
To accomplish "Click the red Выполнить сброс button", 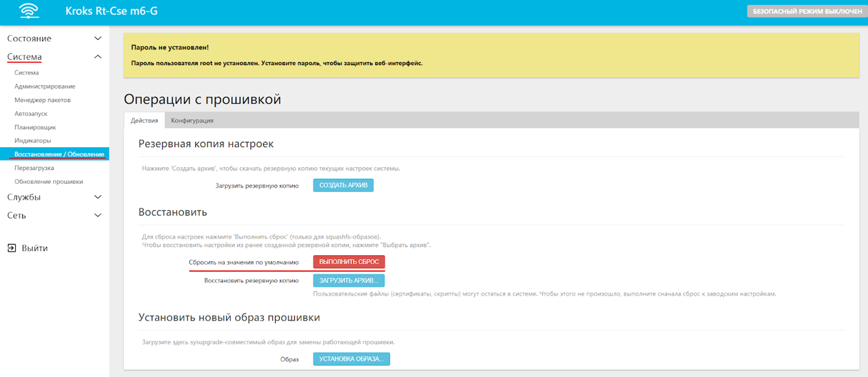I will pos(349,262).
